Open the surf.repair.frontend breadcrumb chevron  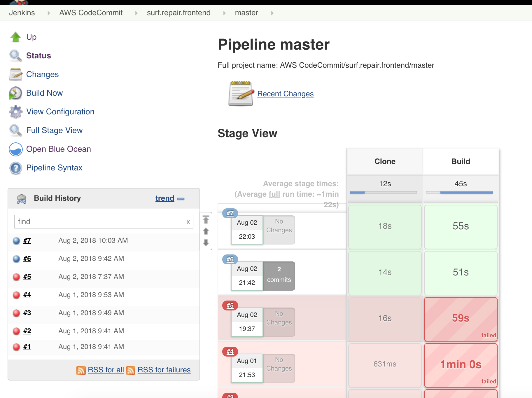tap(225, 13)
